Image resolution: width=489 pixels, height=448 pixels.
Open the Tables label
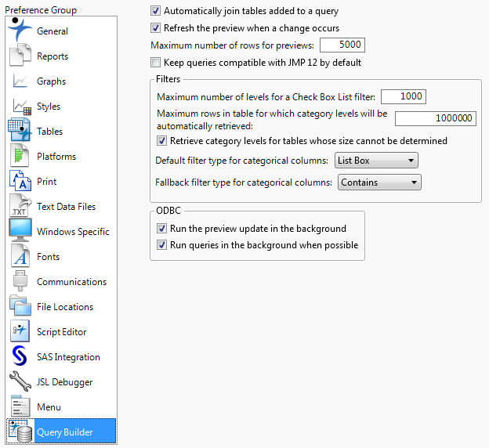point(49,132)
